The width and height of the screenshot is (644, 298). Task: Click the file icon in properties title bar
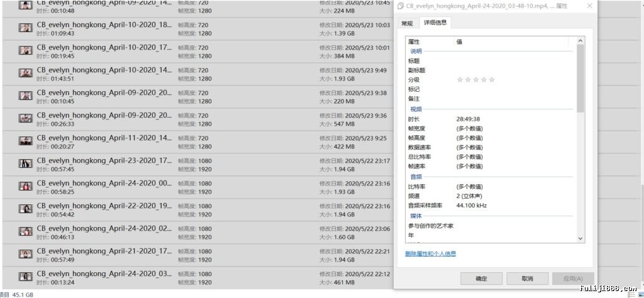(x=401, y=6)
